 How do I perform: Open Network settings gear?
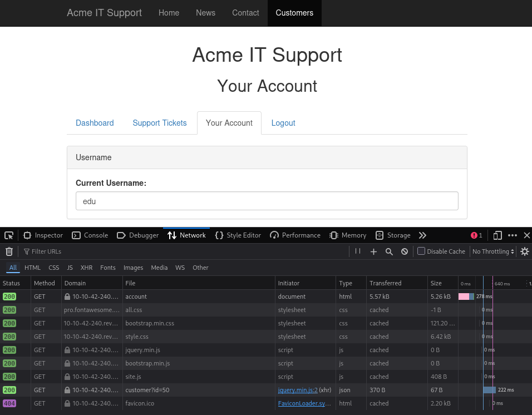pyautogui.click(x=525, y=251)
